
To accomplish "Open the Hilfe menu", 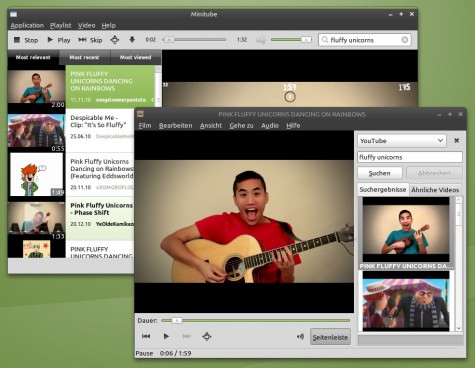I will pyautogui.click(x=293, y=126).
